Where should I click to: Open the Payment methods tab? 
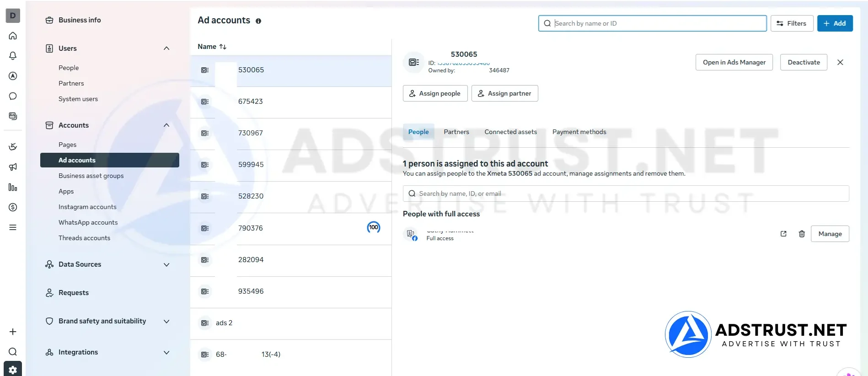[x=579, y=132]
